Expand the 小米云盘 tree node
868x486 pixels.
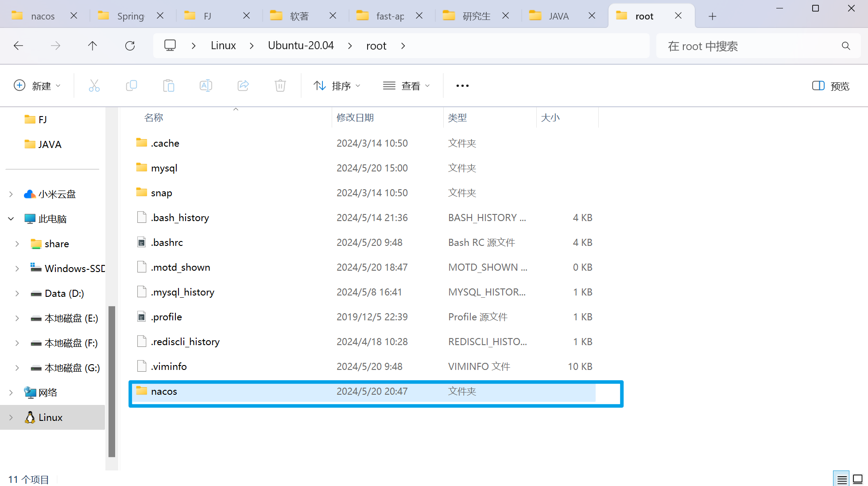pos(11,194)
